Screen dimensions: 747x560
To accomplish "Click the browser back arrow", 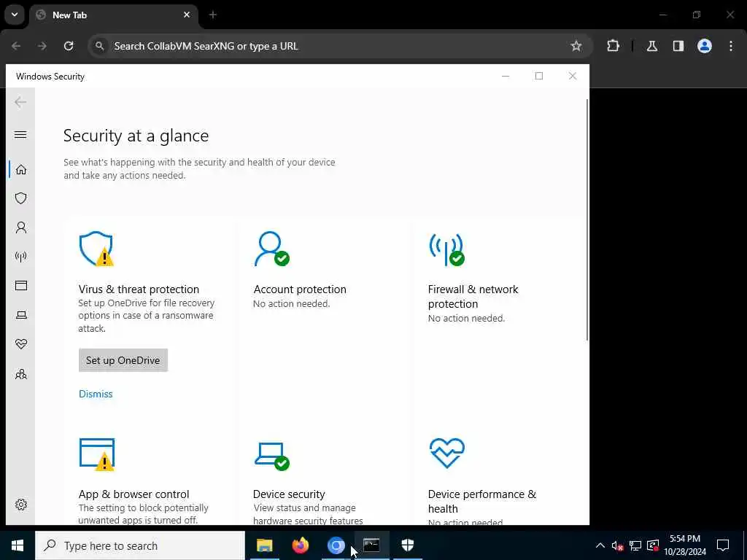I will (16, 46).
